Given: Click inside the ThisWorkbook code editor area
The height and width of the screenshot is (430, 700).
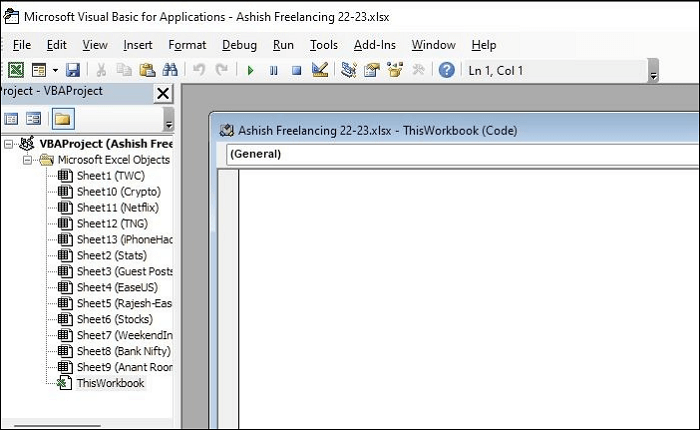Looking at the screenshot, I should click(469, 299).
